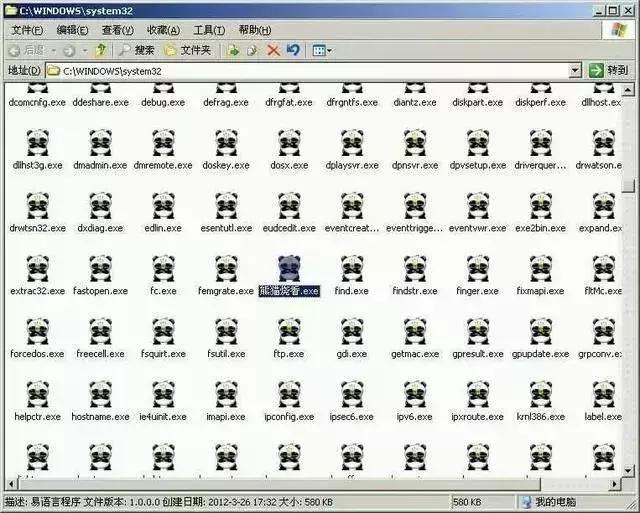Select the finger.exe file icon
The width and height of the screenshot is (640, 513).
point(478,268)
